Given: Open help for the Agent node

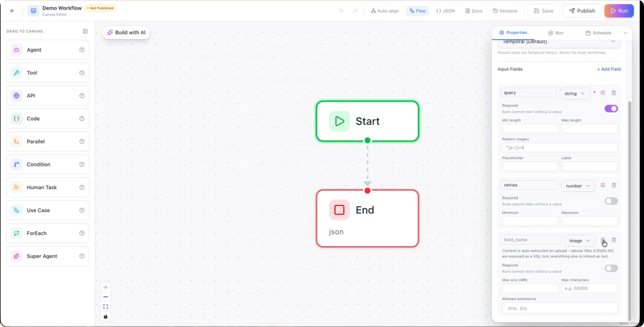Looking at the screenshot, I should tap(82, 50).
